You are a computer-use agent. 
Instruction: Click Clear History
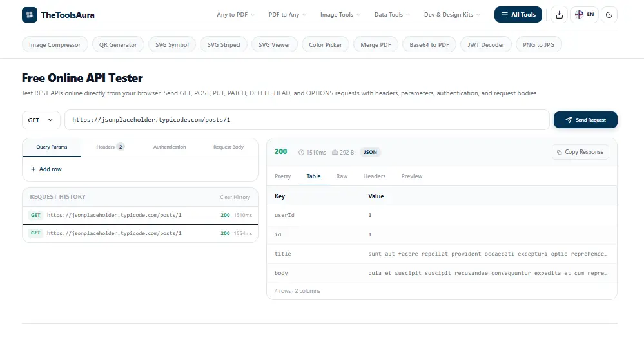(235, 197)
